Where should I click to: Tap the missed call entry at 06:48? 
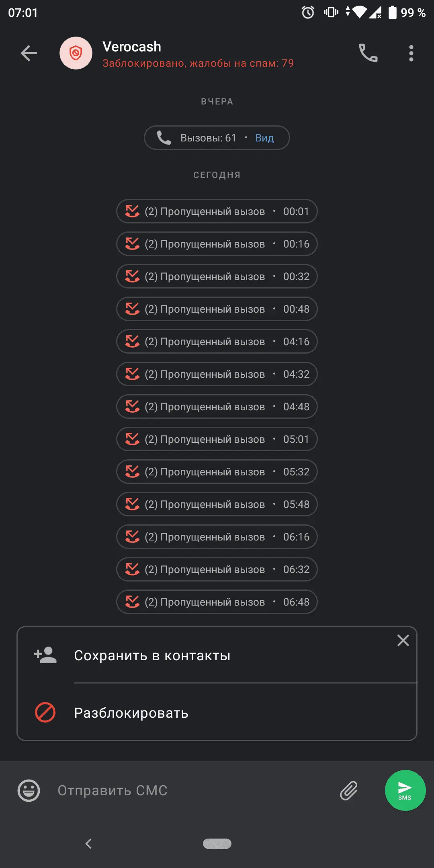pos(217,602)
